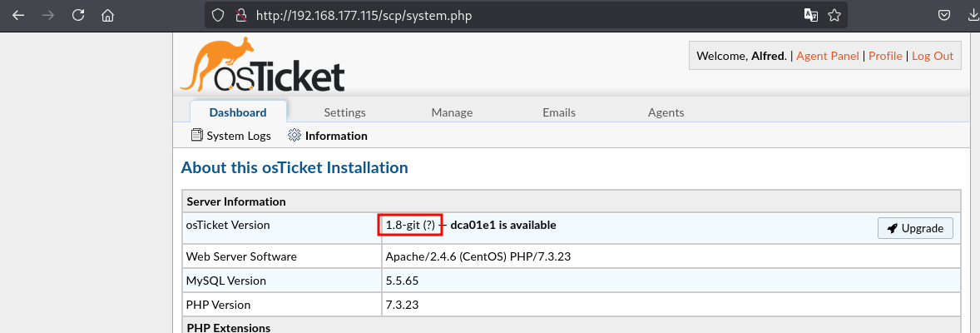Click the insecure connection padlock icon
Image resolution: width=980 pixels, height=333 pixels.
click(240, 15)
